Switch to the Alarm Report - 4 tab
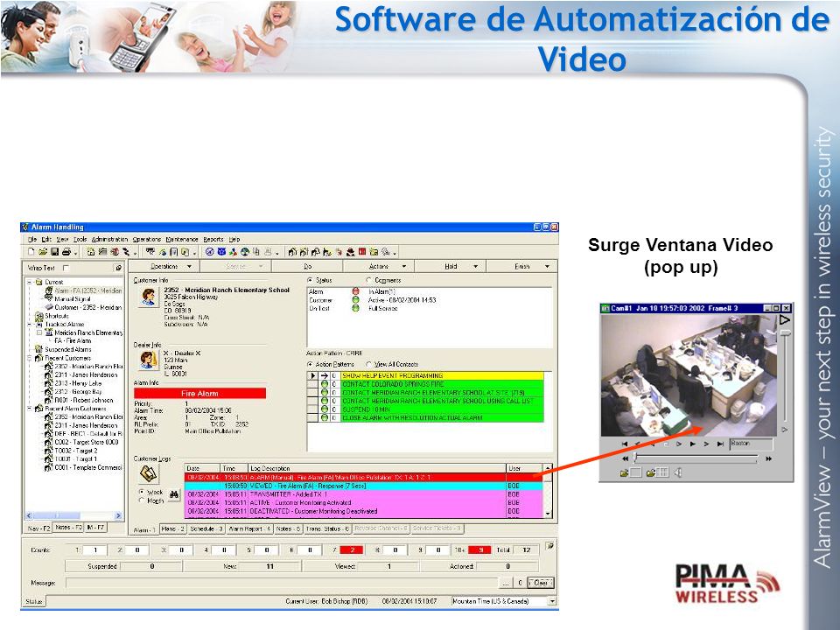840x630 pixels. tap(249, 528)
